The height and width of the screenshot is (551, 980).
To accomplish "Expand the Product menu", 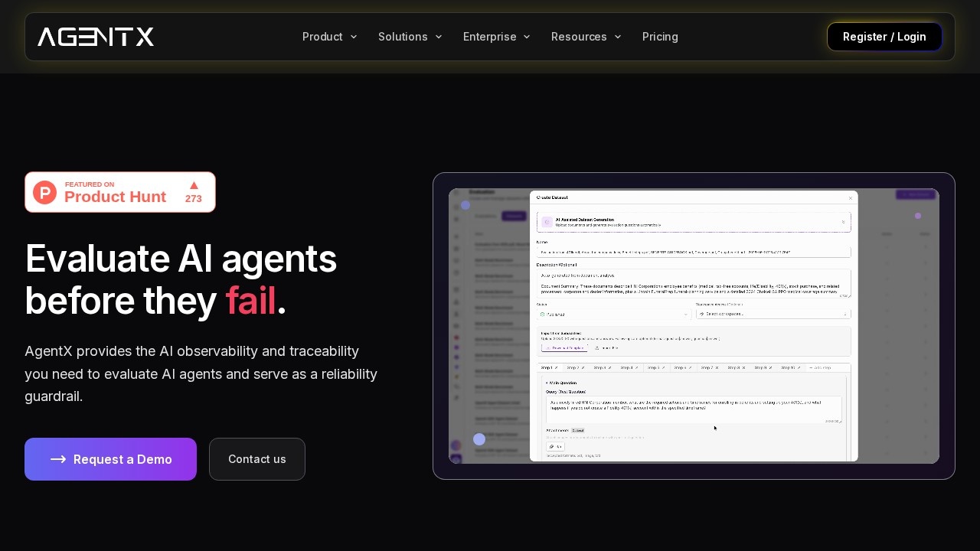I will tap(330, 37).
